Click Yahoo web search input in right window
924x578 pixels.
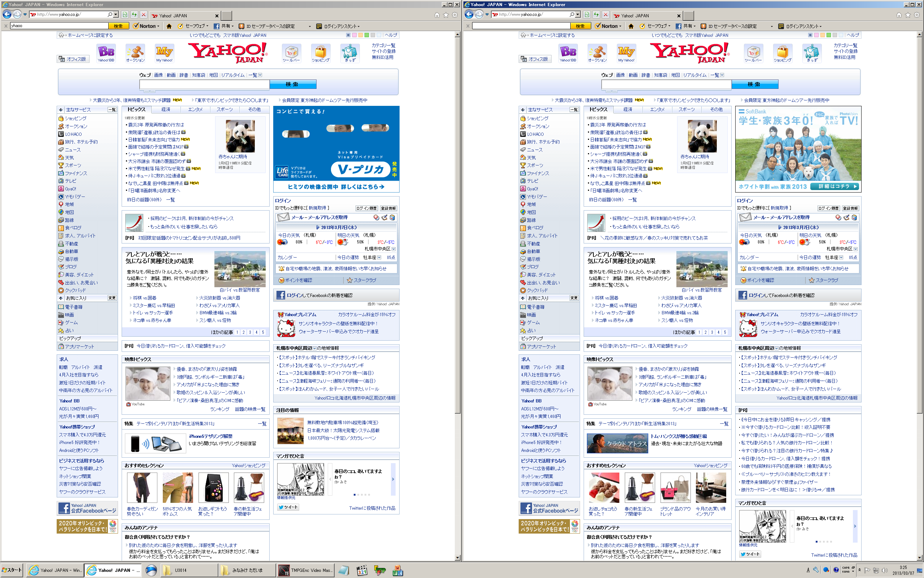[x=666, y=84]
